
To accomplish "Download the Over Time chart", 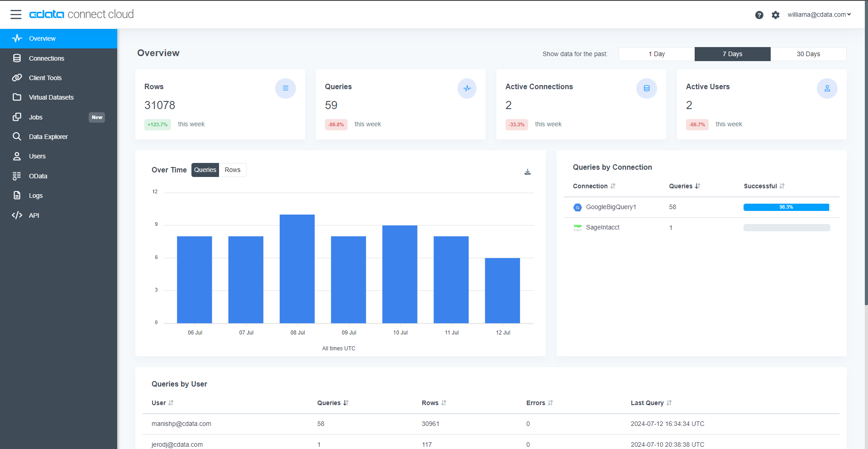I will coord(527,172).
